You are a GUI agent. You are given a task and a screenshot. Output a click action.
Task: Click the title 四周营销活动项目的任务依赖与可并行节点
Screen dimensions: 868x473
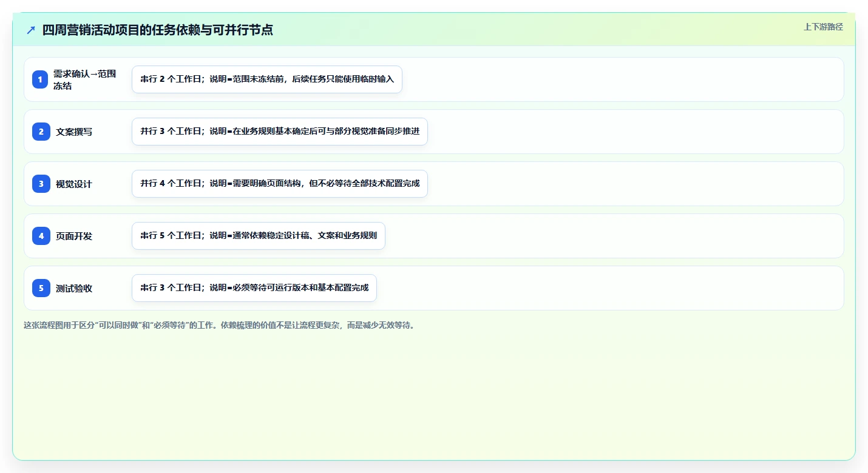[157, 30]
